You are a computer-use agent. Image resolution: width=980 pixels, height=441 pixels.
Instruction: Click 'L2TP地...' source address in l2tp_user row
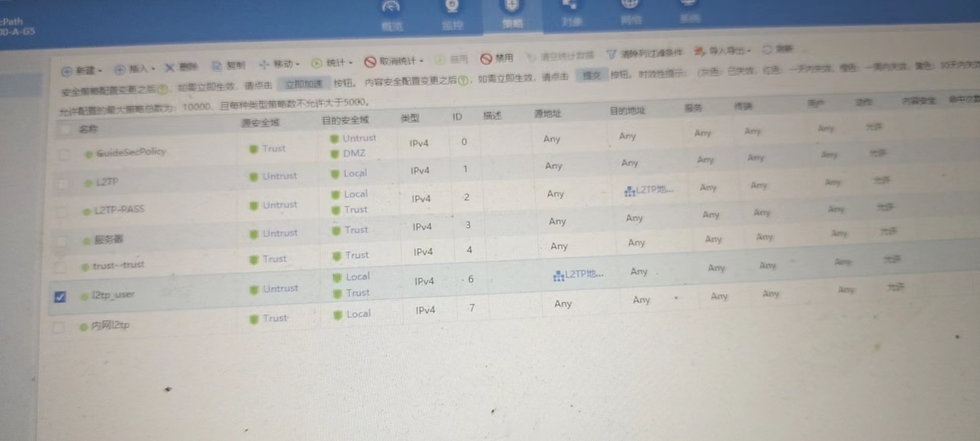(x=584, y=274)
